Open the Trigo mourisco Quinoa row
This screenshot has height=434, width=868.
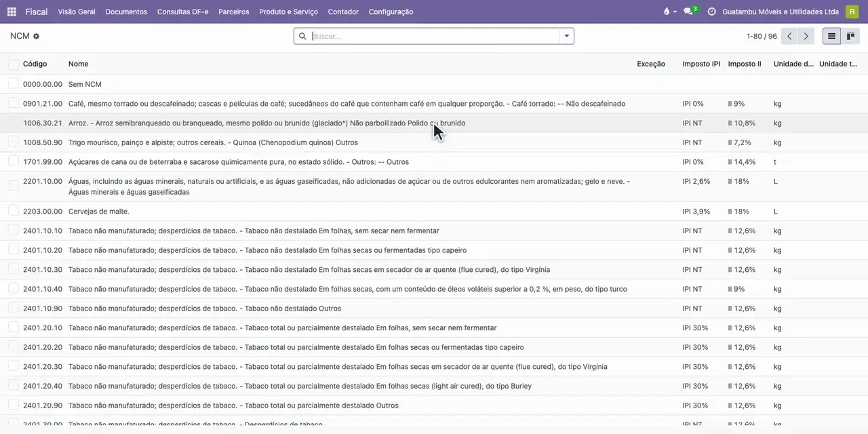434,142
